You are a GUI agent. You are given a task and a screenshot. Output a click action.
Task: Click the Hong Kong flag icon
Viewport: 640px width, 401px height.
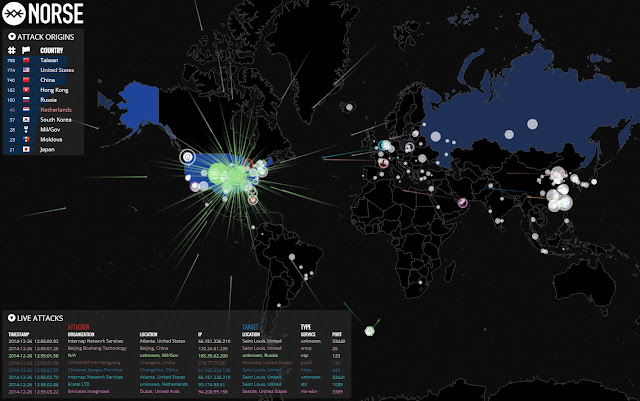pos(26,90)
